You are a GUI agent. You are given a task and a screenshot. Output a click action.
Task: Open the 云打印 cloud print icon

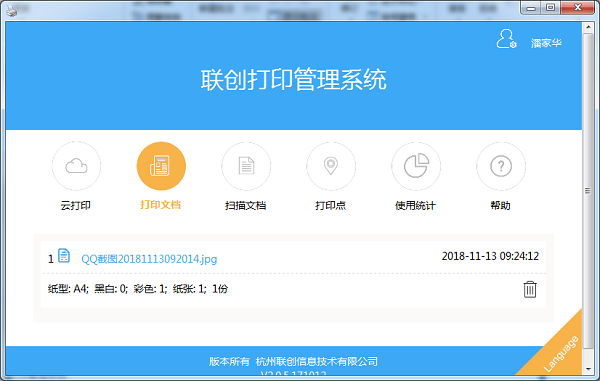(x=76, y=166)
